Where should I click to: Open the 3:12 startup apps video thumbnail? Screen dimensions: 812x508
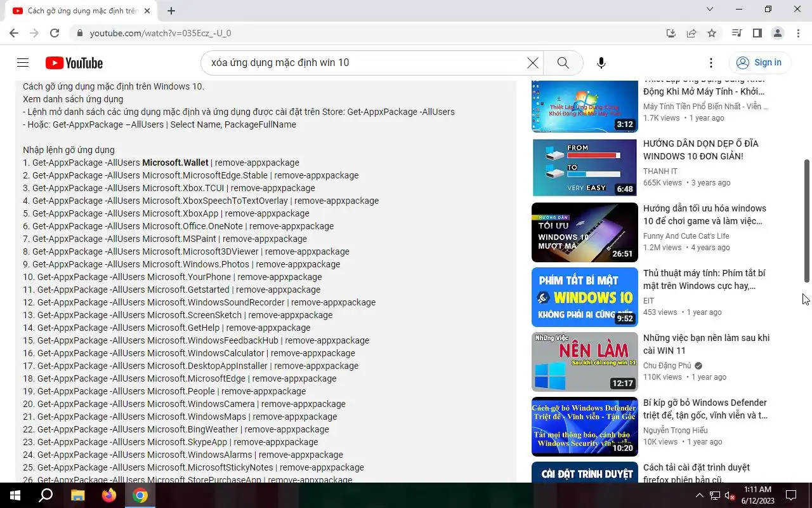pos(585,105)
